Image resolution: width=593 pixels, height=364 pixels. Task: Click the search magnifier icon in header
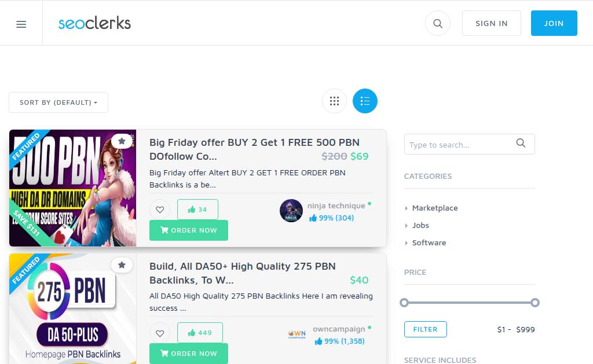click(438, 24)
